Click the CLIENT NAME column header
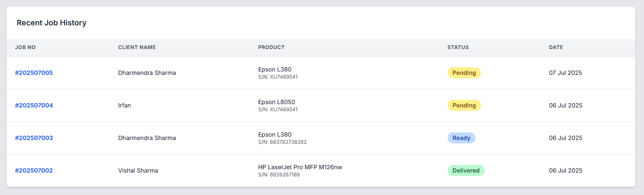The width and height of the screenshot is (644, 195). click(x=137, y=47)
